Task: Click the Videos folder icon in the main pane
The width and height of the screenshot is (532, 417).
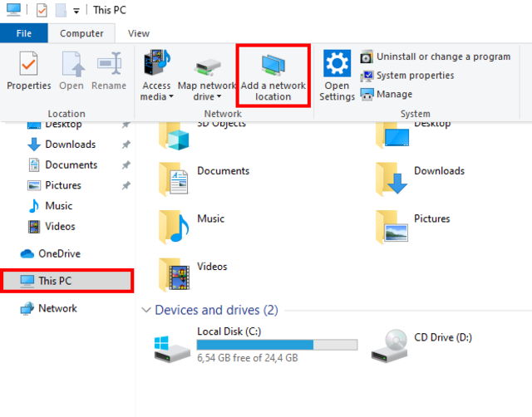Action: coord(174,275)
